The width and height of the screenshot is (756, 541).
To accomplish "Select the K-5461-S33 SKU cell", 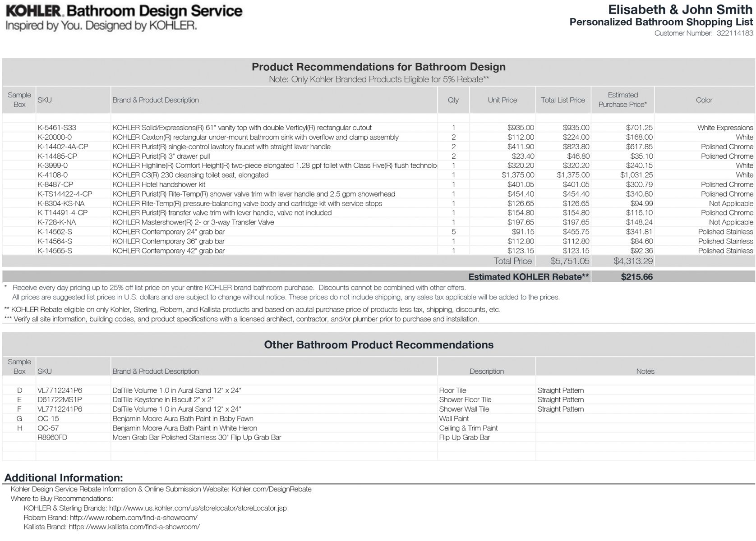I will point(57,128).
